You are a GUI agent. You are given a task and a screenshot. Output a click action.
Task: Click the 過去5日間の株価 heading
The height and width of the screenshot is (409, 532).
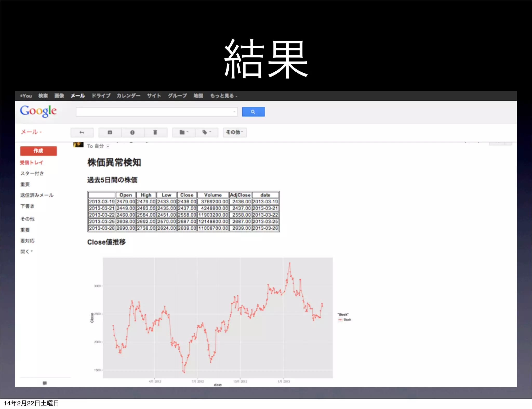pos(112,180)
